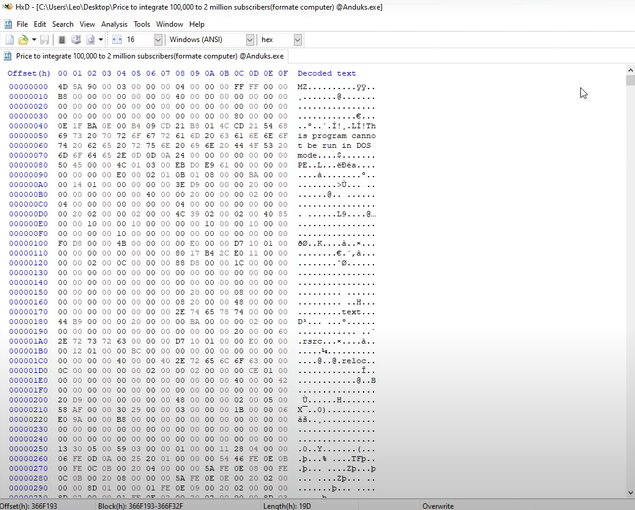
Task: Click offset row 000001A0
Action: tap(28, 341)
